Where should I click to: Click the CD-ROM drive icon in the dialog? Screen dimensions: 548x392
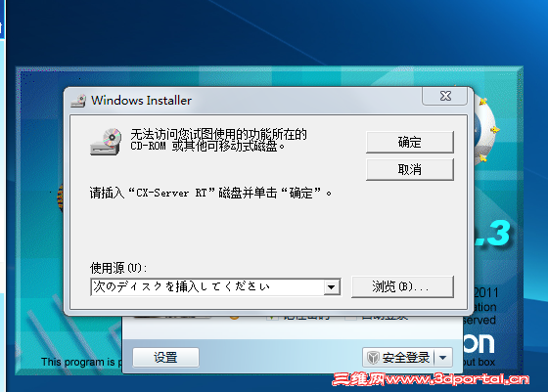(x=106, y=142)
